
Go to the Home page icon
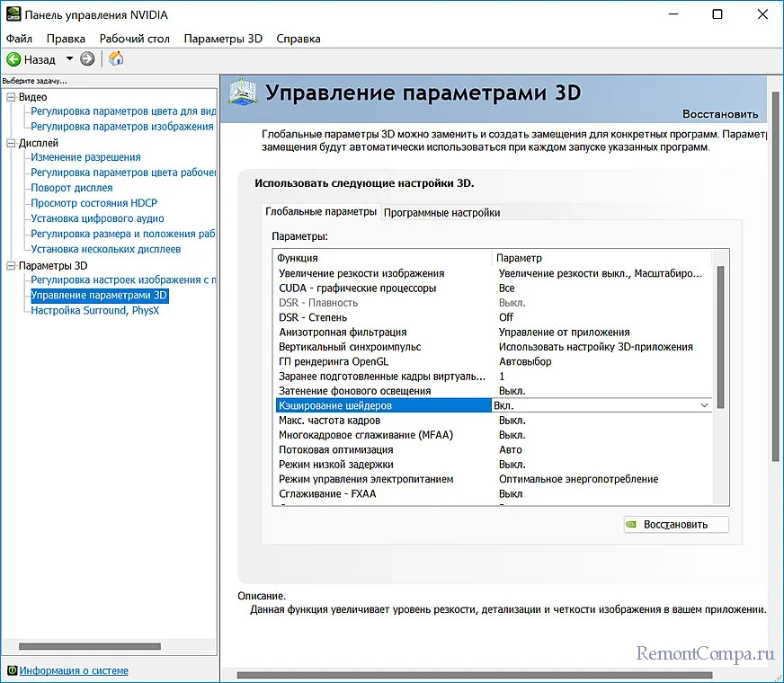116,59
